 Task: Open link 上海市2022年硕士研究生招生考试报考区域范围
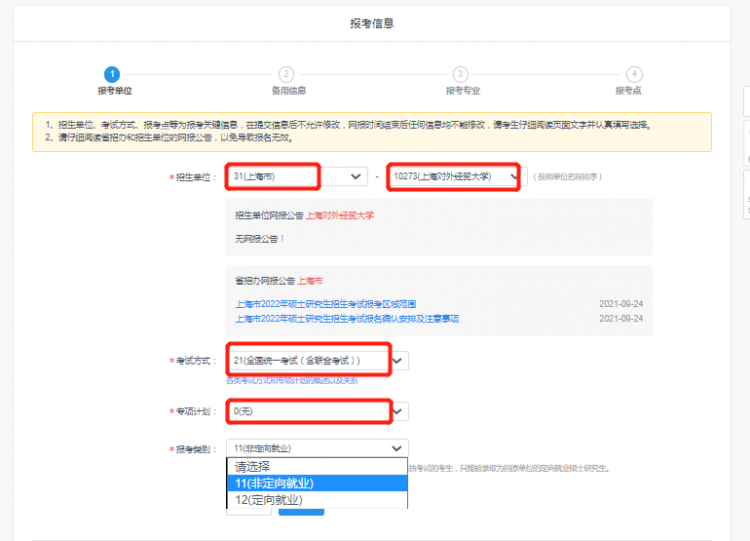pyautogui.click(x=325, y=304)
